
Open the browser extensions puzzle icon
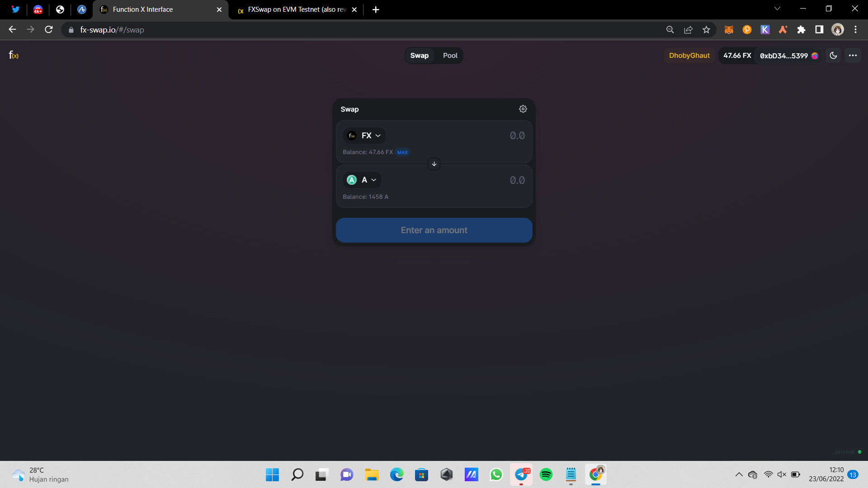[x=801, y=30]
